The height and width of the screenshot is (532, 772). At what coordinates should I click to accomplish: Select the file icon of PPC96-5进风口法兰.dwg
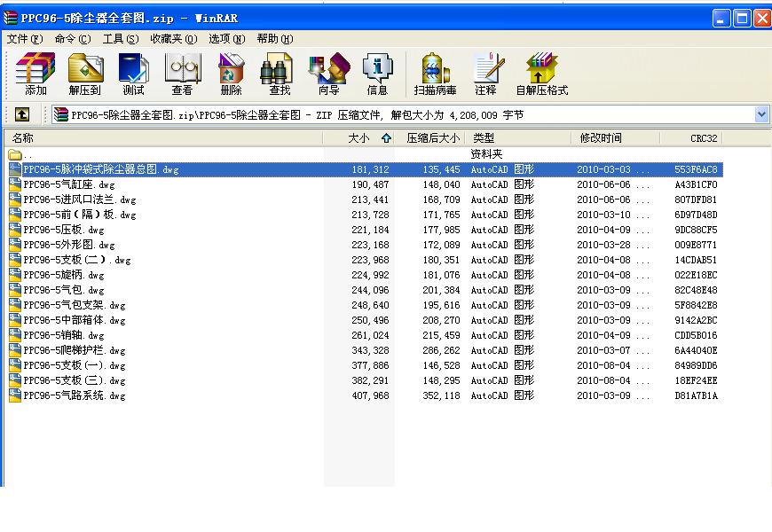[x=15, y=199]
